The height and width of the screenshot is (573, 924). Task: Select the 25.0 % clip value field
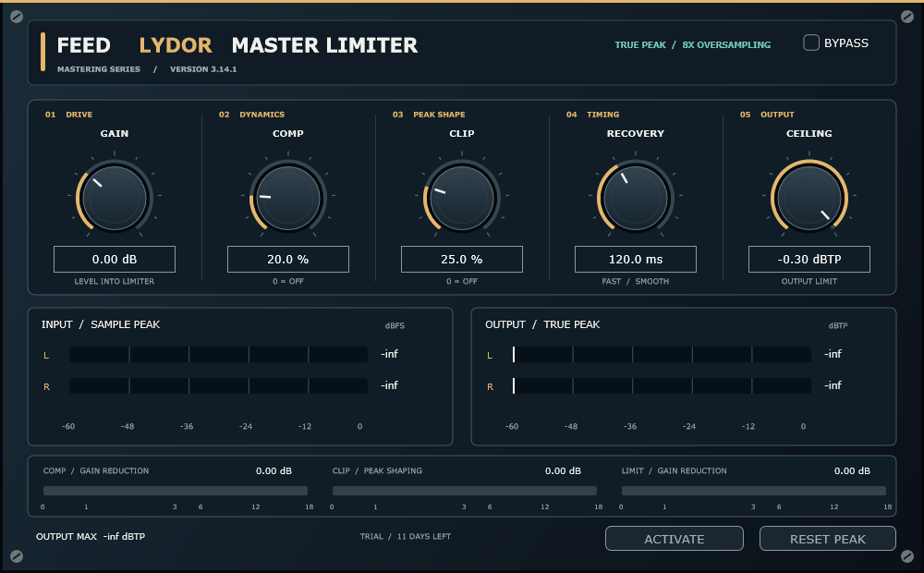461,260
